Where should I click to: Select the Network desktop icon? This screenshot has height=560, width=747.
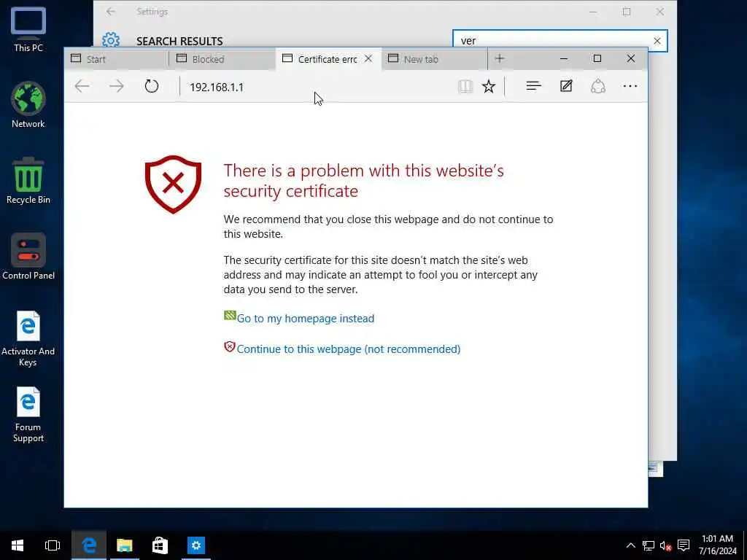pos(28,105)
